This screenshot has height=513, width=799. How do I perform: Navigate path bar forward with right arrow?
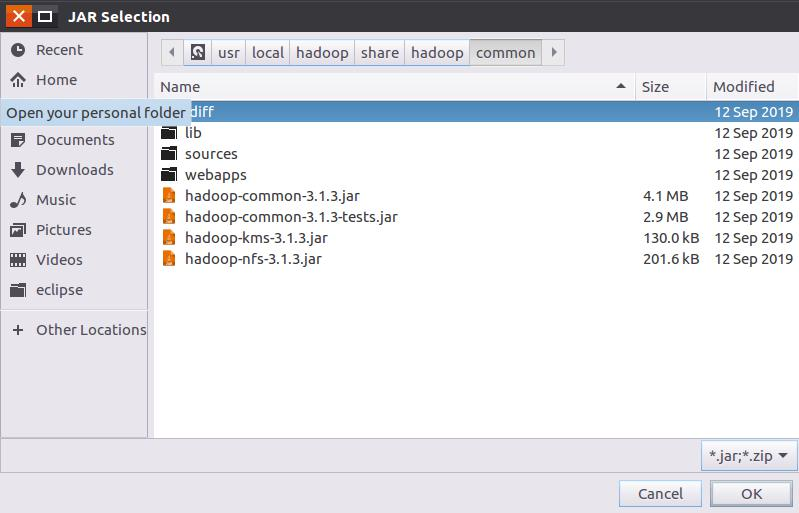[554, 52]
